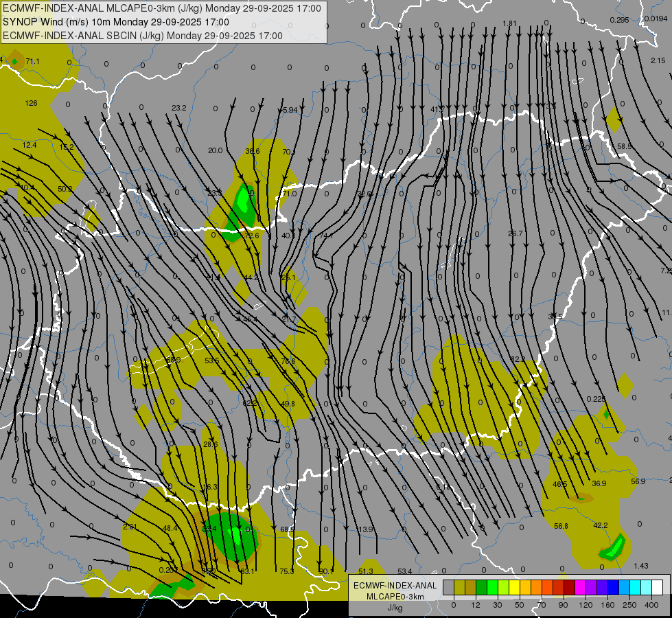Click the map value 21.7
The height and width of the screenshot is (618, 672).
(x=289, y=319)
